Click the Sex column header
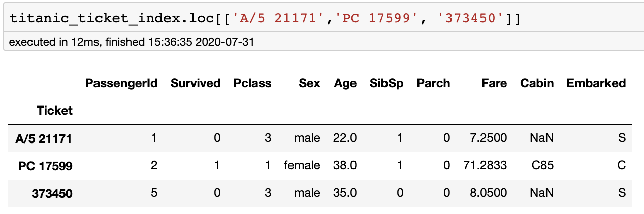The height and width of the screenshot is (214, 644). coord(309,83)
